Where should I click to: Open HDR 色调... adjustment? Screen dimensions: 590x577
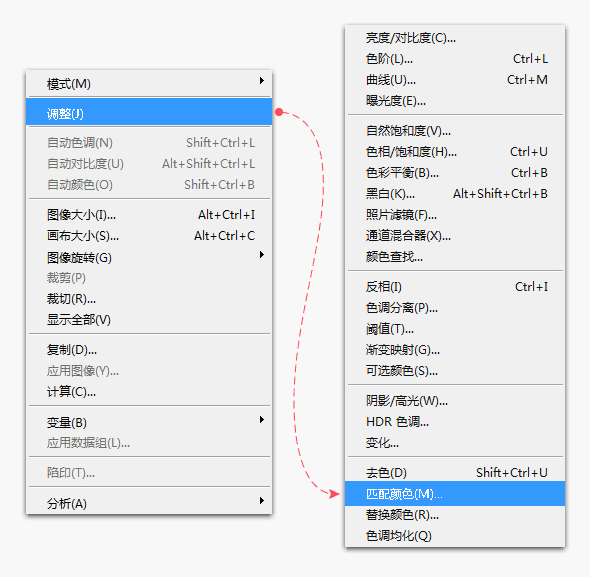tap(455, 422)
